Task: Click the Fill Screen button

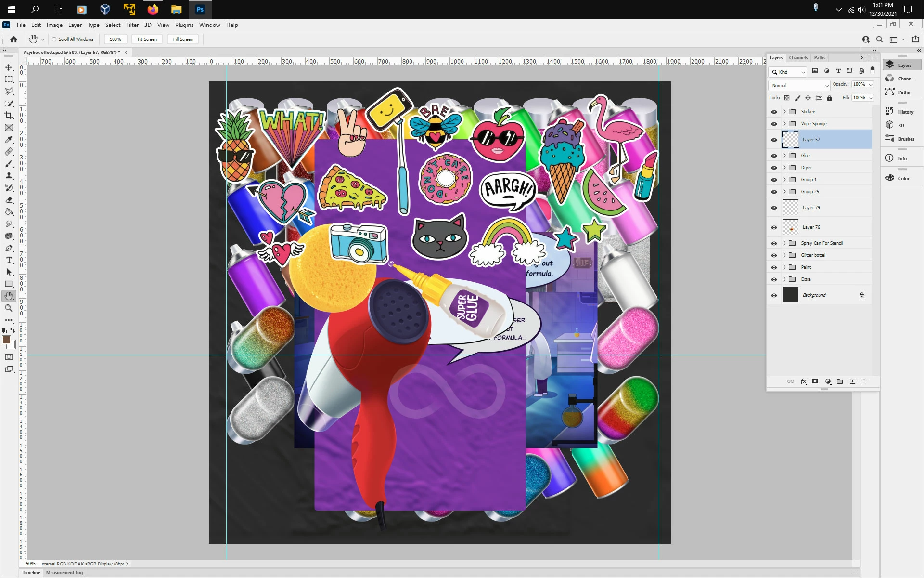Action: [x=183, y=39]
